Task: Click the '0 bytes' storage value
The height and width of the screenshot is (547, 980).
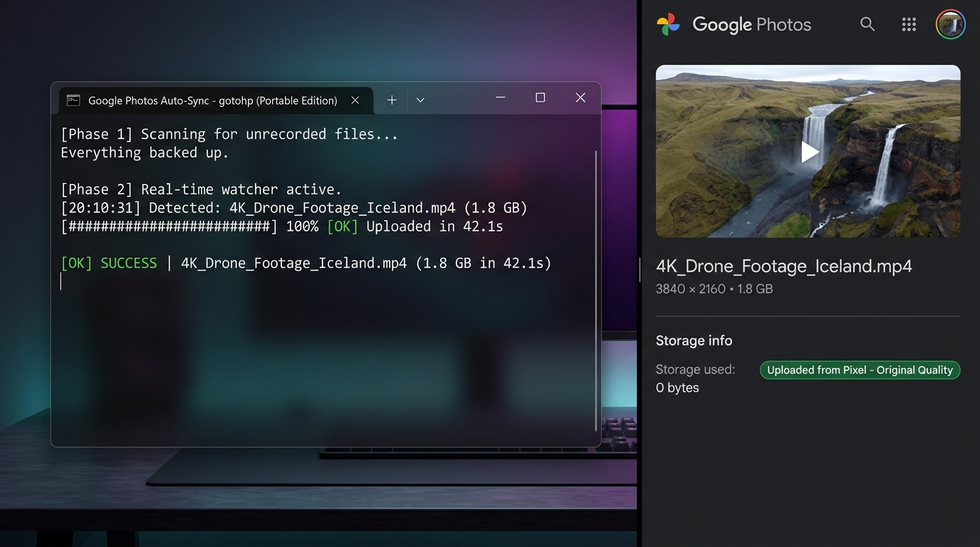Action: pos(677,388)
